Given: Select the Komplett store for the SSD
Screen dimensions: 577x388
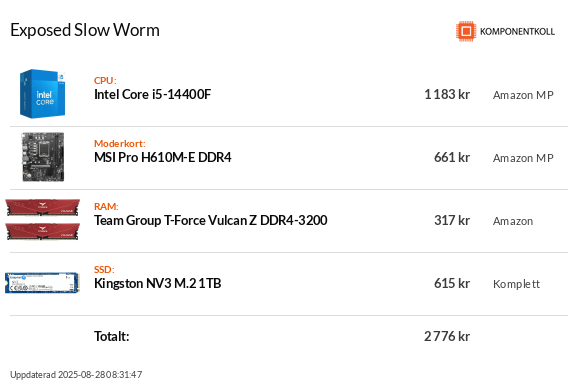Looking at the screenshot, I should pos(516,284).
